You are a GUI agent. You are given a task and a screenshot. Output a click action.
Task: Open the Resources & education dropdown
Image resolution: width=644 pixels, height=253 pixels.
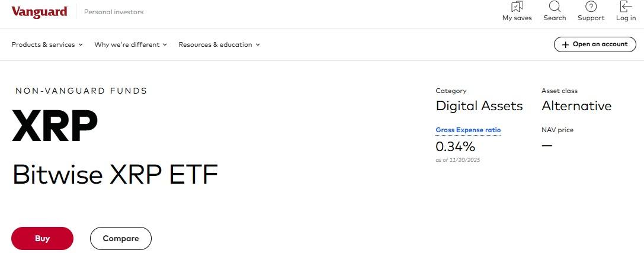[x=219, y=44]
